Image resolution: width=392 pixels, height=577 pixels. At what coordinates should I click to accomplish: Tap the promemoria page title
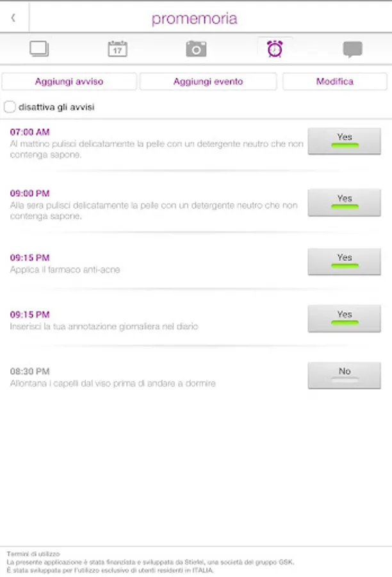coord(194,19)
